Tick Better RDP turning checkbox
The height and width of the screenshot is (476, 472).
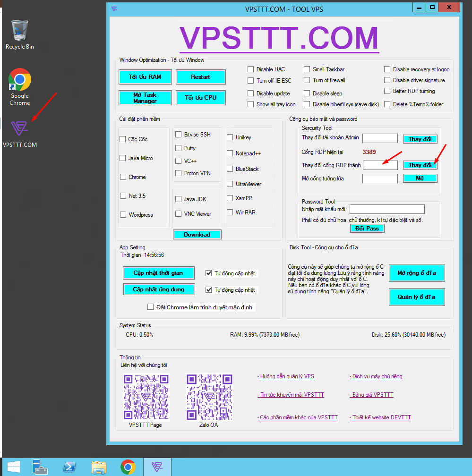[x=387, y=91]
